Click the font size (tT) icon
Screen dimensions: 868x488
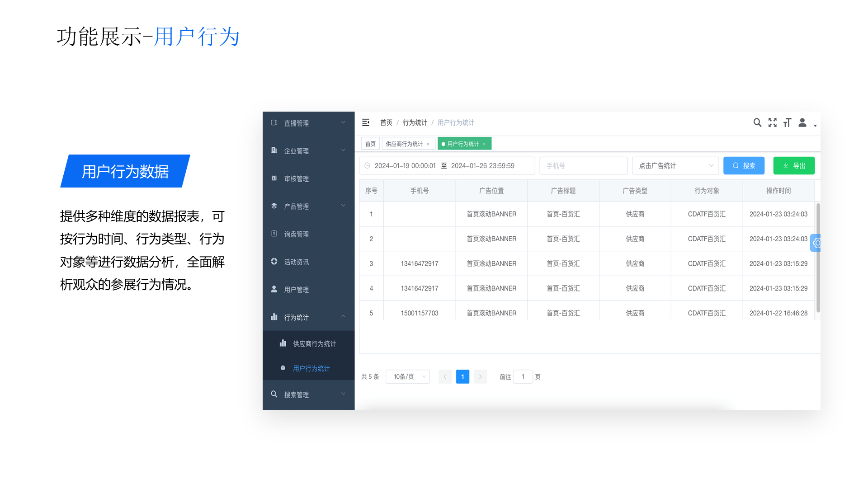pos(787,122)
